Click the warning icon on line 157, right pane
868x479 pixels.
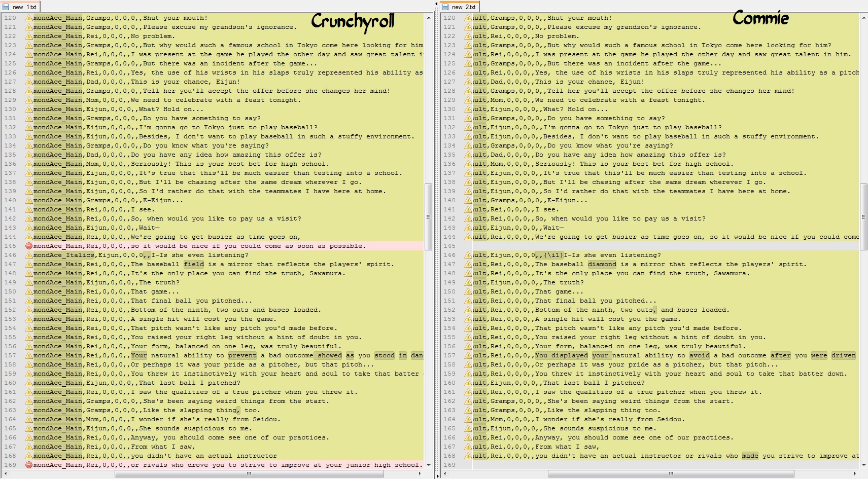click(x=468, y=355)
